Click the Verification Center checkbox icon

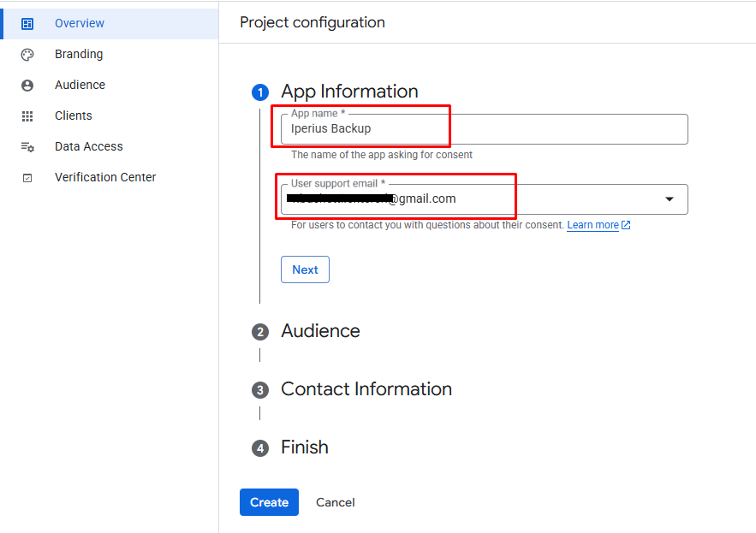[27, 178]
